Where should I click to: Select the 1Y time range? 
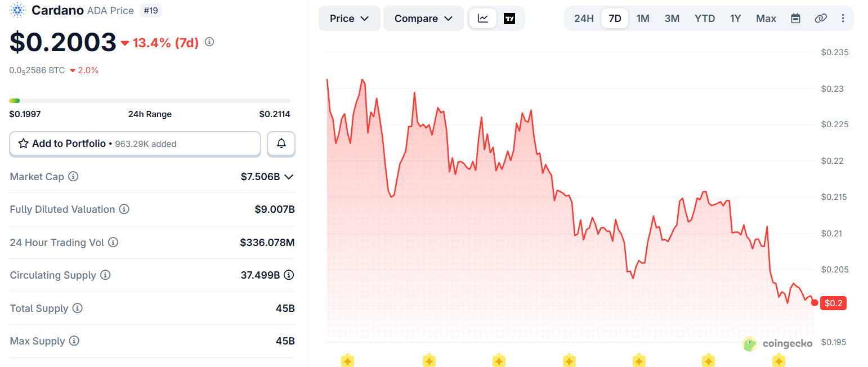click(735, 19)
